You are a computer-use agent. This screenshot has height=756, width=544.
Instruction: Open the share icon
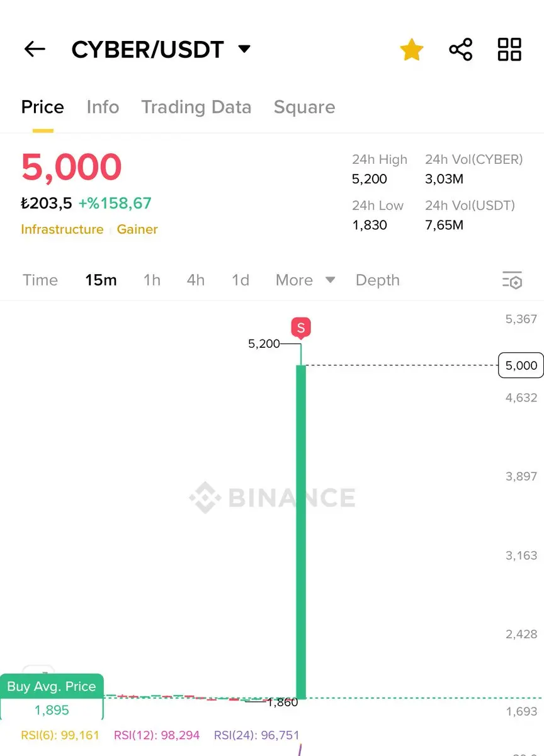click(x=461, y=49)
